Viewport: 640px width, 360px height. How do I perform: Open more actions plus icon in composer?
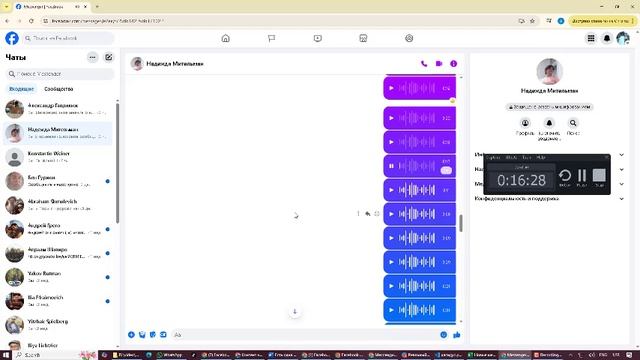click(x=131, y=335)
